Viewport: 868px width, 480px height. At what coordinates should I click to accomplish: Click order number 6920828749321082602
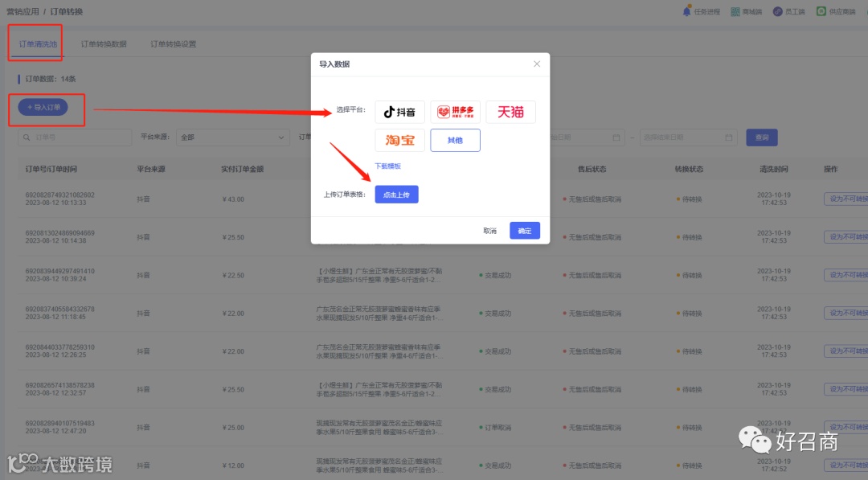(59, 195)
